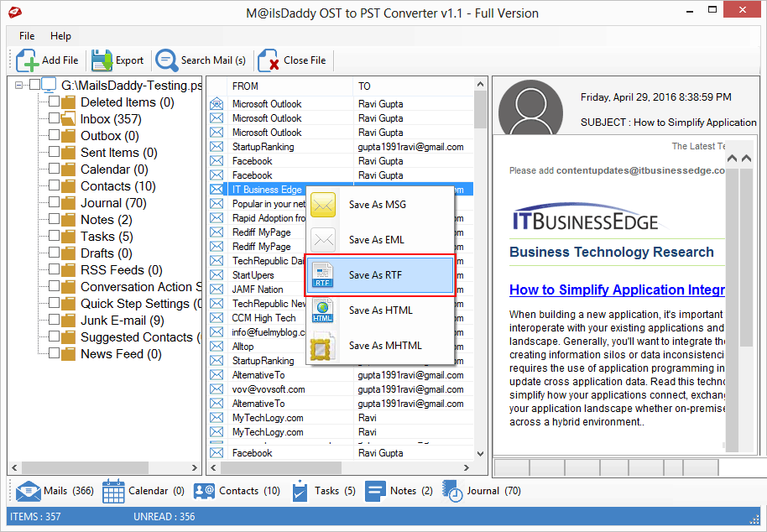Check the Deleted Items (0) checkbox
767x532 pixels.
[x=54, y=102]
